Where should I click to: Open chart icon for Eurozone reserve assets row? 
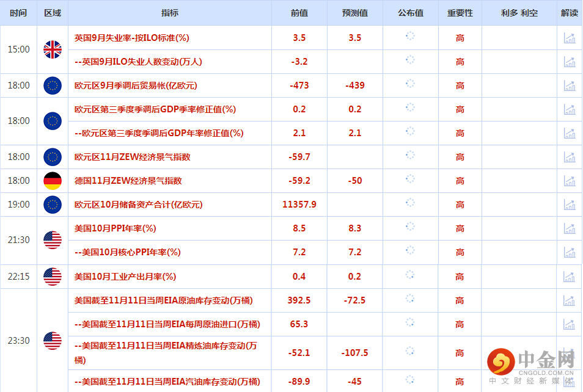point(570,205)
